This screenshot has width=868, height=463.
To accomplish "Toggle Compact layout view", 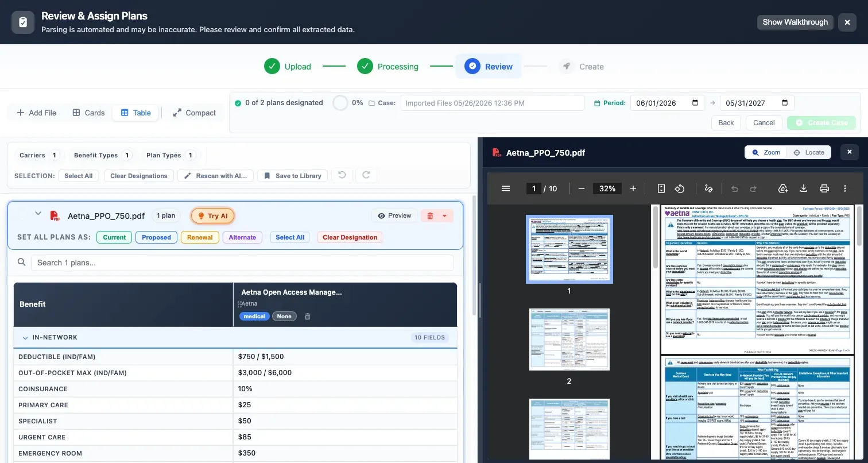I will (194, 113).
